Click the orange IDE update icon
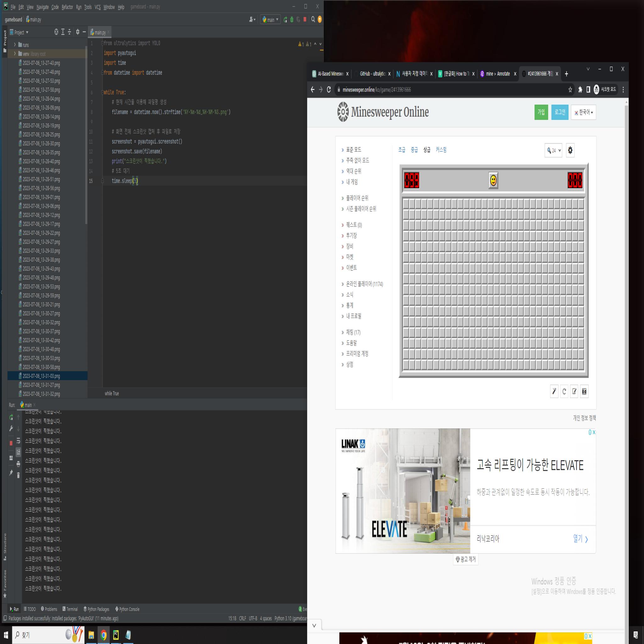The width and height of the screenshot is (644, 644). pyautogui.click(x=320, y=19)
